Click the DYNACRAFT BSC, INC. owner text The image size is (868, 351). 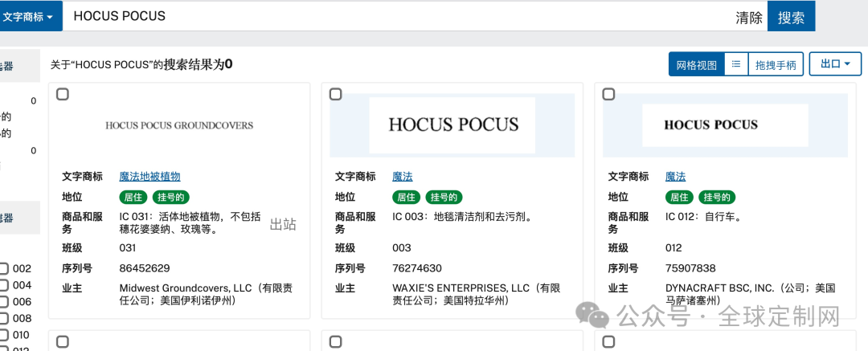coord(750,295)
